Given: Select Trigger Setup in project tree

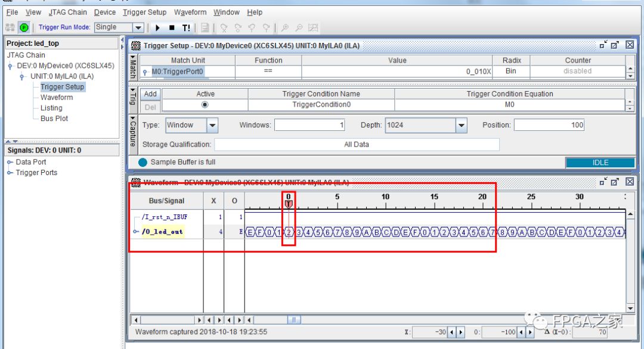Looking at the screenshot, I should coord(62,87).
